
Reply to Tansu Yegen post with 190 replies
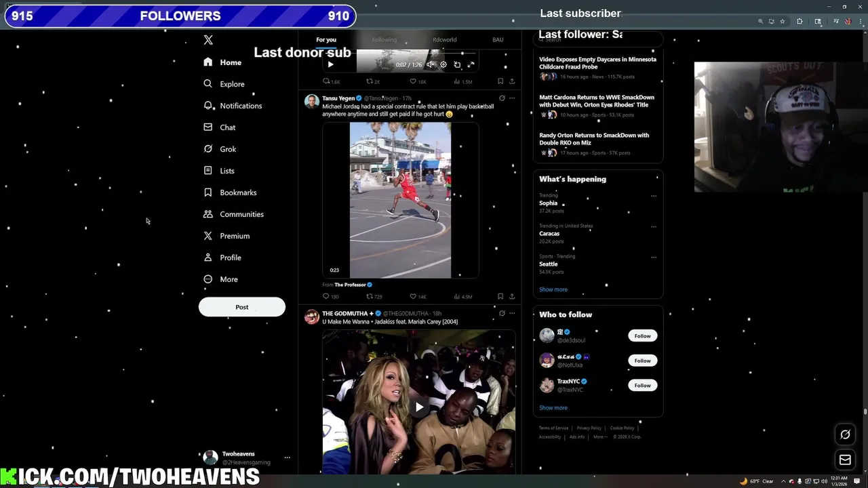pos(330,296)
